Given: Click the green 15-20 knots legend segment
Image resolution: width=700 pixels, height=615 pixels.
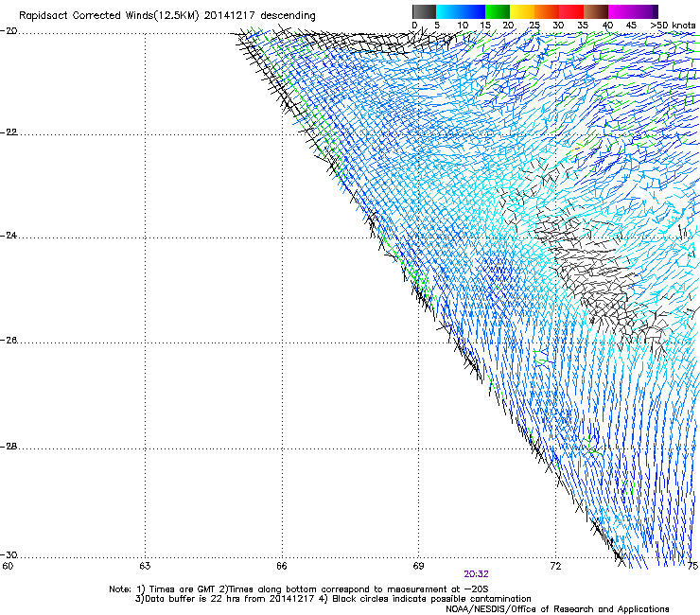Looking at the screenshot, I should [x=498, y=11].
